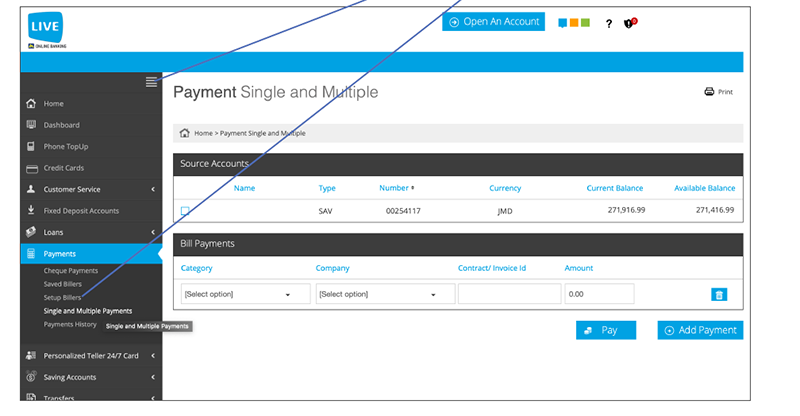This screenshot has width=800, height=416.
Task: Click current balance 271,916.99
Action: (x=627, y=210)
